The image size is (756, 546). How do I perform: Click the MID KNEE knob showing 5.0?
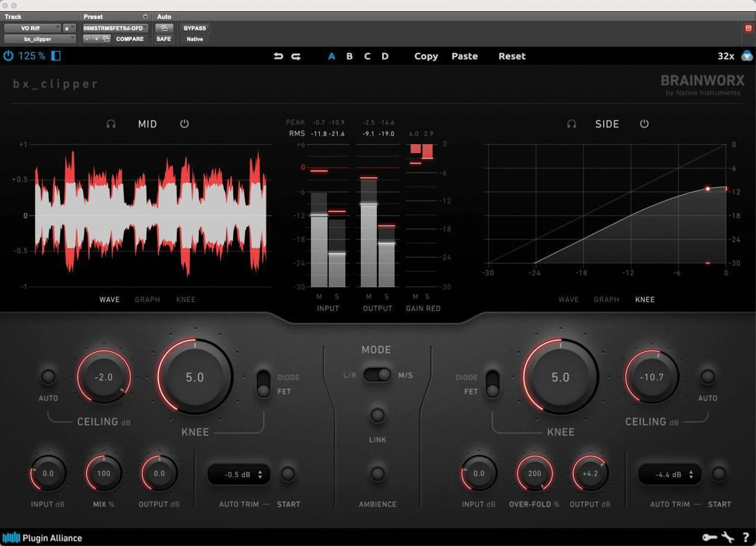point(195,377)
